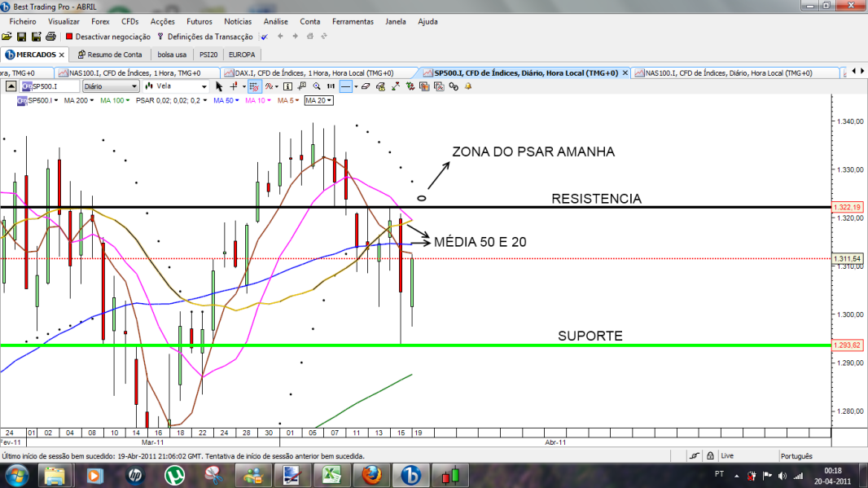868x488 pixels.
Task: Click the home icon in toolbar
Action: point(310,37)
